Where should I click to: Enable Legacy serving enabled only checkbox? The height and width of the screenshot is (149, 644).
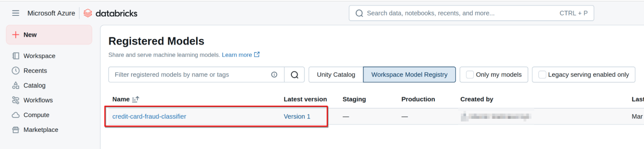542,75
